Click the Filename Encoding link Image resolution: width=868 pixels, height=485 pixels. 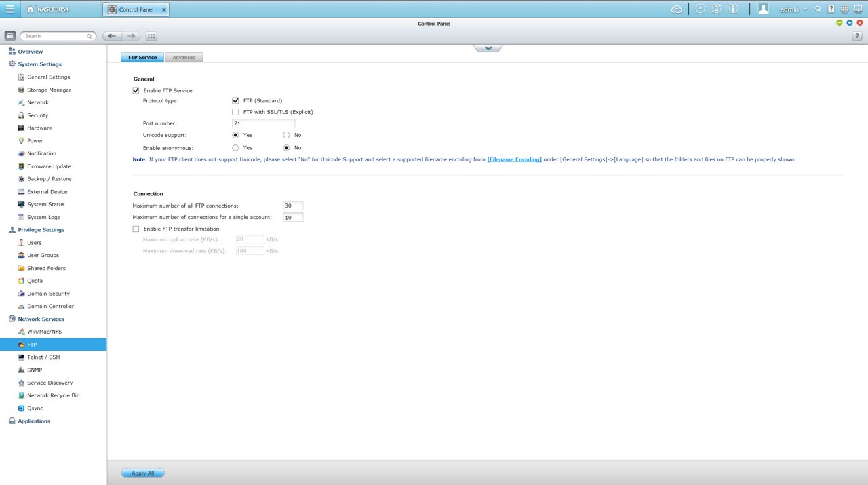(x=514, y=159)
